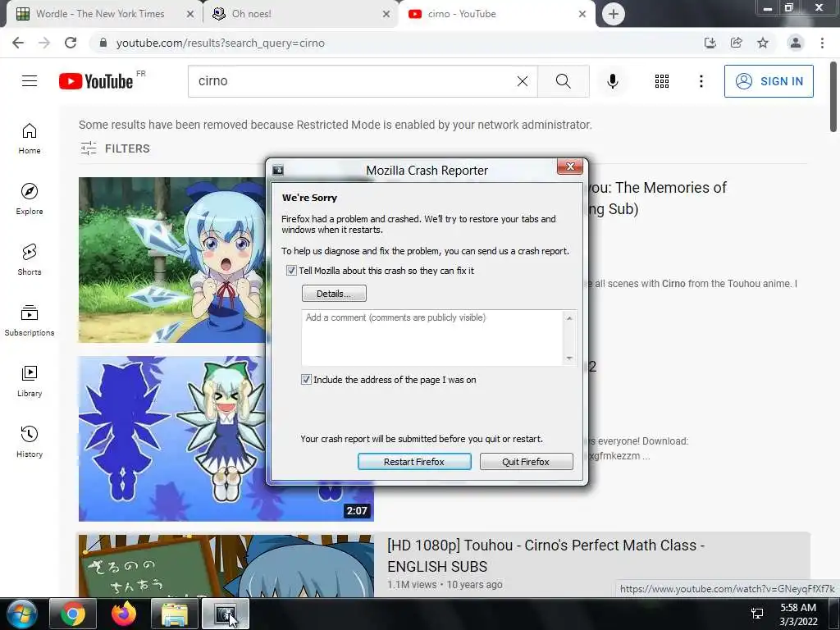This screenshot has width=840, height=630.
Task: Open File Explorer from the taskbar
Action: [x=175, y=614]
